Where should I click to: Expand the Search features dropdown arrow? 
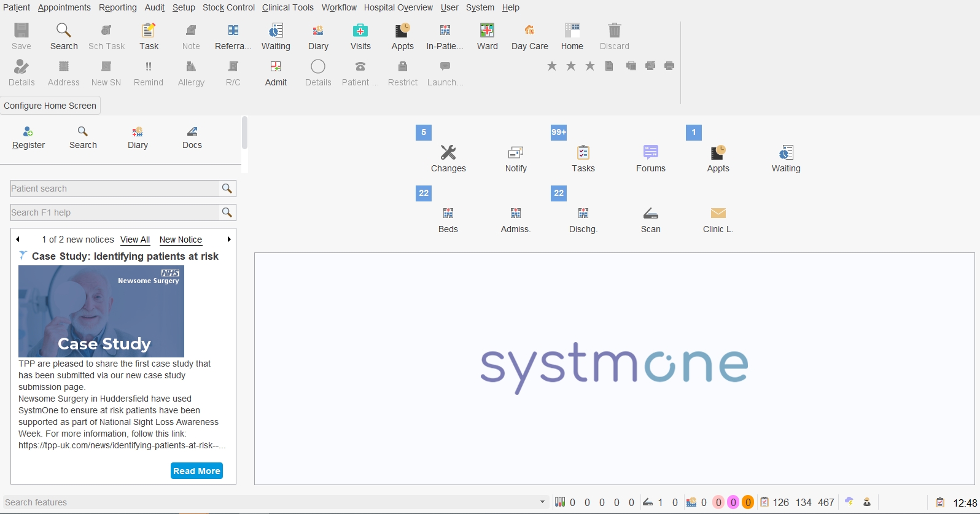pyautogui.click(x=542, y=502)
